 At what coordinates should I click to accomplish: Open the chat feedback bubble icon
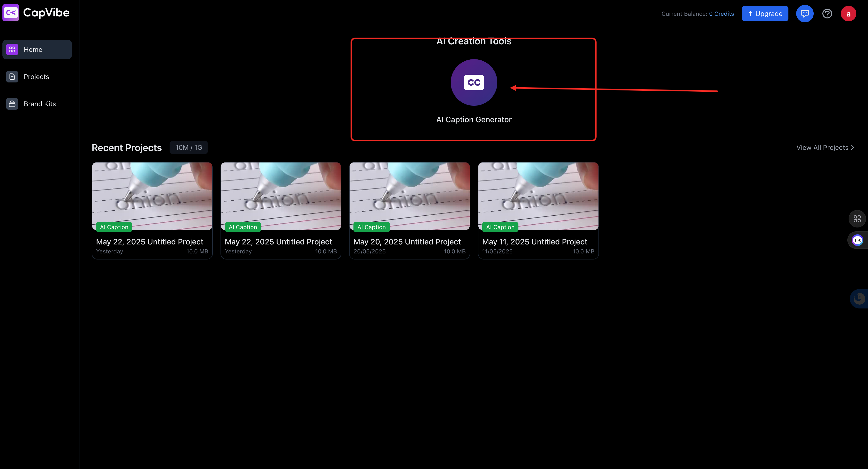pyautogui.click(x=804, y=14)
